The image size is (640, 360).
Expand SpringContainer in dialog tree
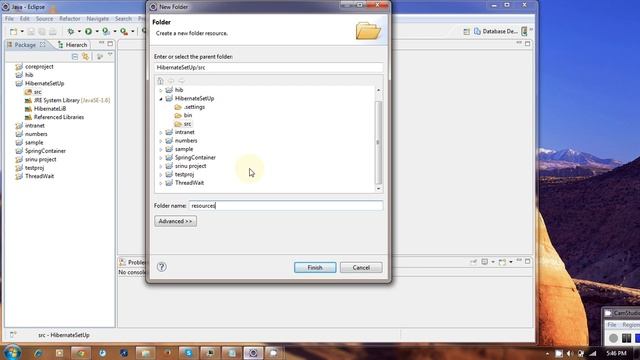click(x=161, y=158)
